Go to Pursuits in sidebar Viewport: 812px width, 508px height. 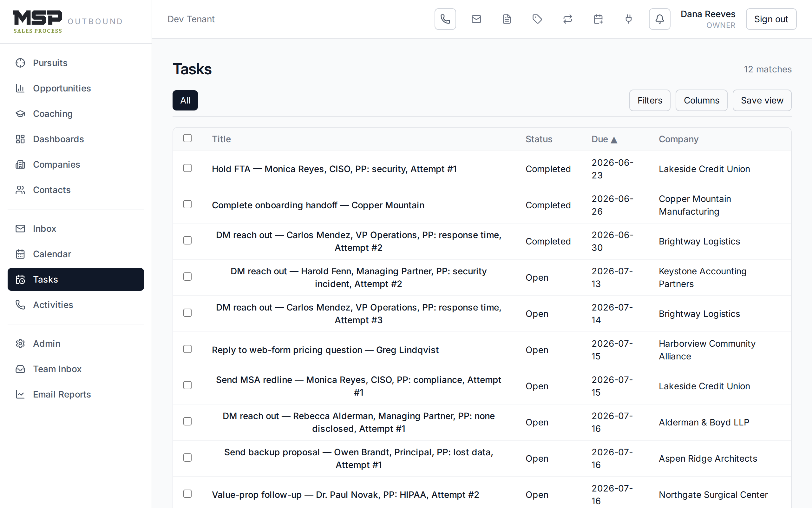(76, 63)
